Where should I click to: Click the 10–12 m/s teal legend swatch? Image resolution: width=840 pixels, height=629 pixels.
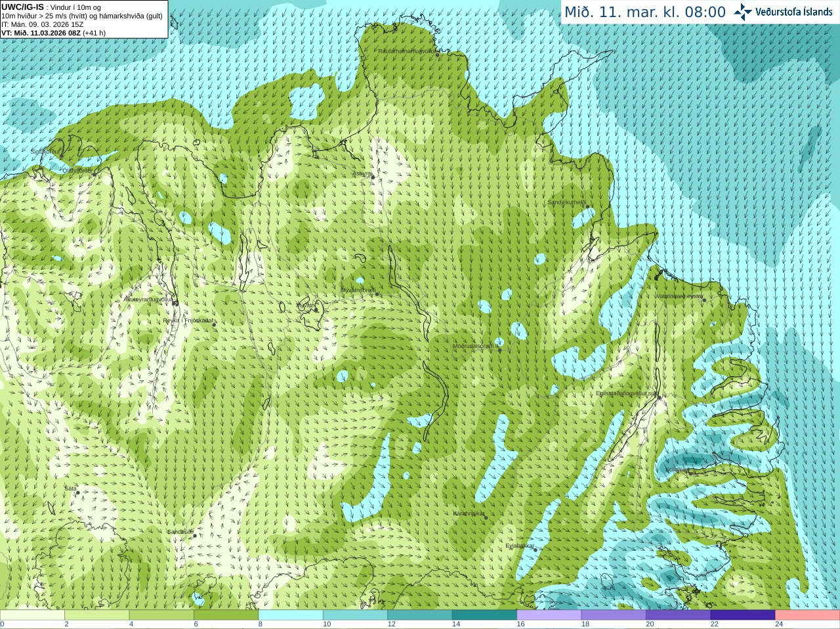pos(356,615)
